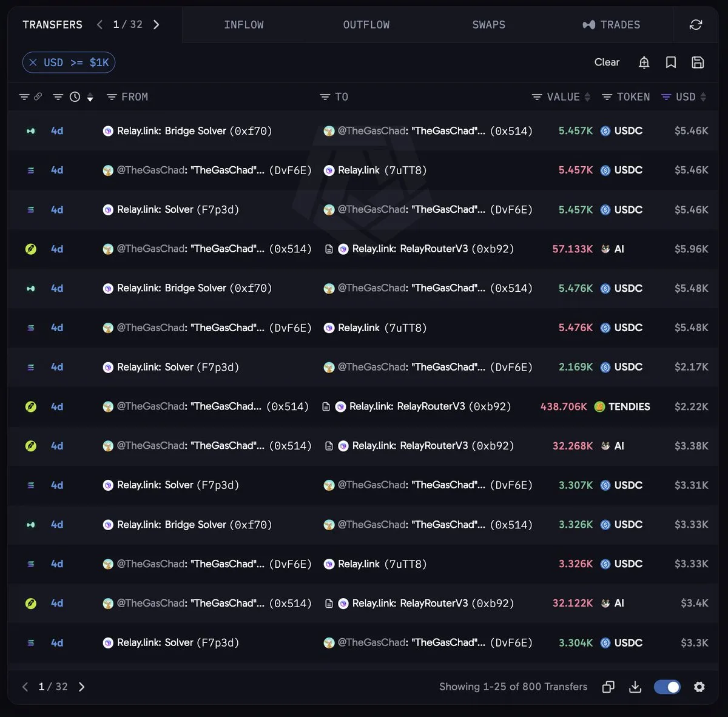Click the USDC icon on the 2.169K row
Screen dimensions: 728x717
pos(605,367)
